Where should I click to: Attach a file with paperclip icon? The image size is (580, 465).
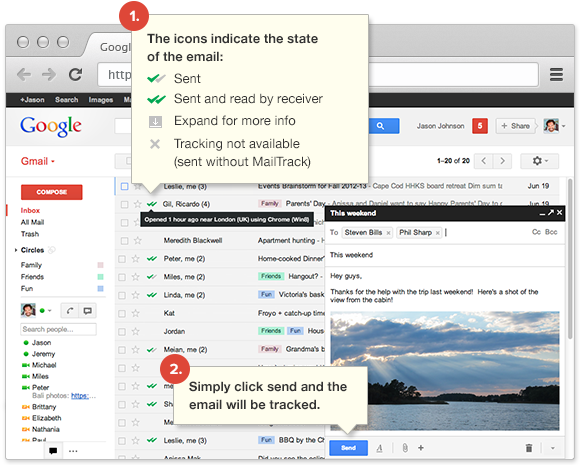(x=405, y=448)
